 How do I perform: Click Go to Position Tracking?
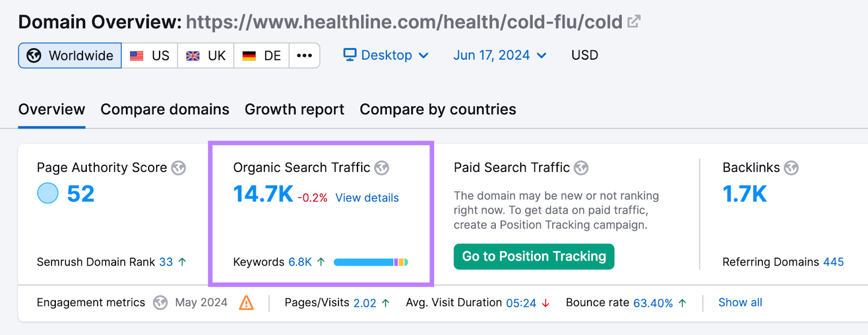click(533, 256)
